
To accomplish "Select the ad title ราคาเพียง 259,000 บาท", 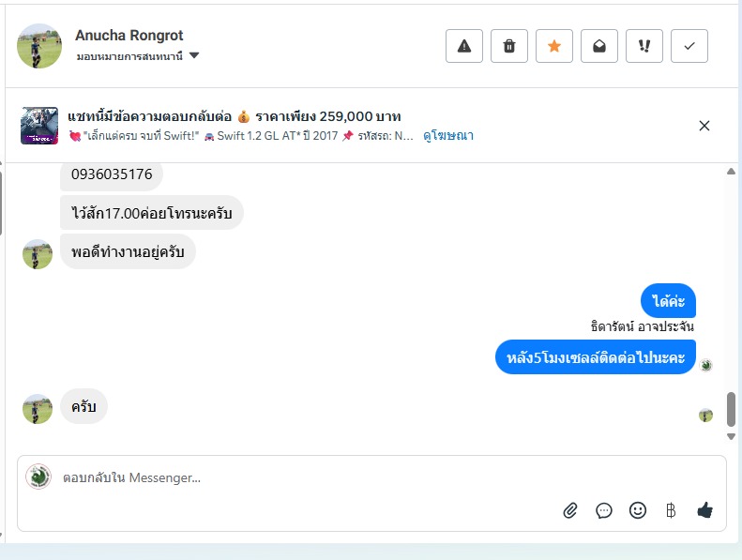I will click(x=328, y=116).
